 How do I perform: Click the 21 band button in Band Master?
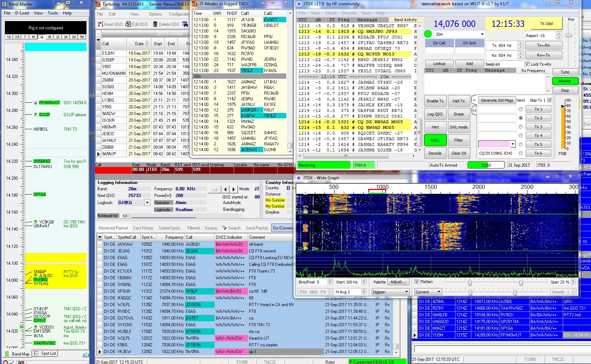pos(58,37)
